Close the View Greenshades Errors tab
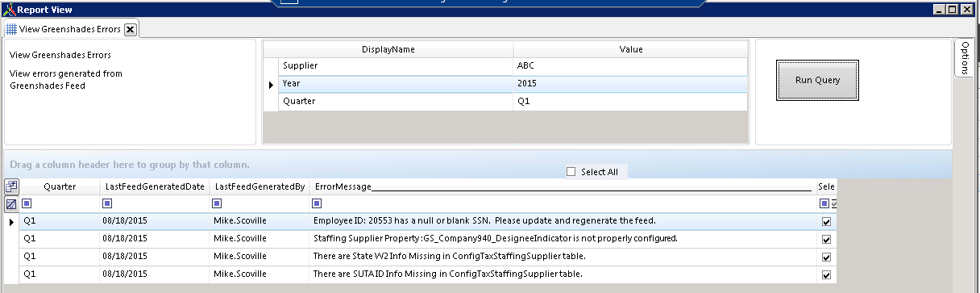Image resolution: width=980 pixels, height=293 pixels. [x=130, y=29]
